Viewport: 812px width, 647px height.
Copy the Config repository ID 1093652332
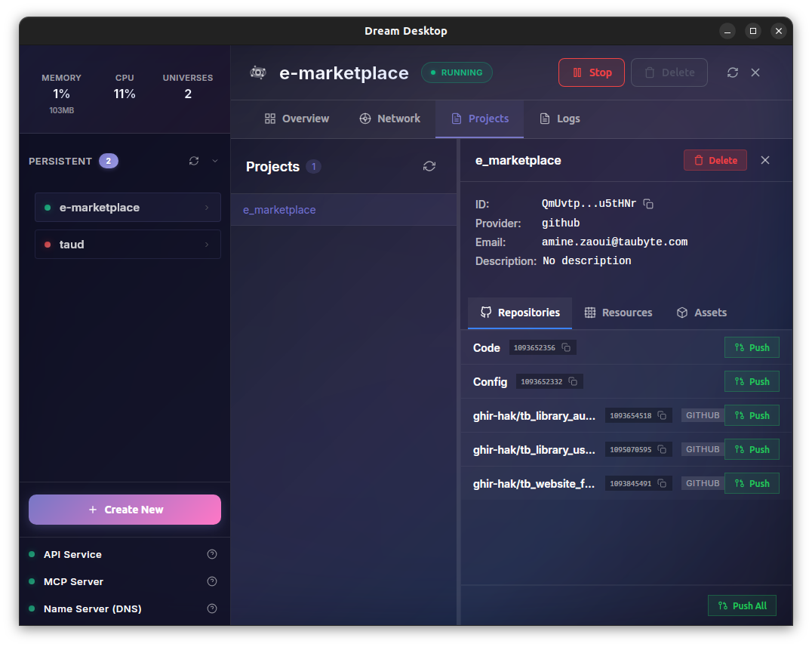click(573, 381)
